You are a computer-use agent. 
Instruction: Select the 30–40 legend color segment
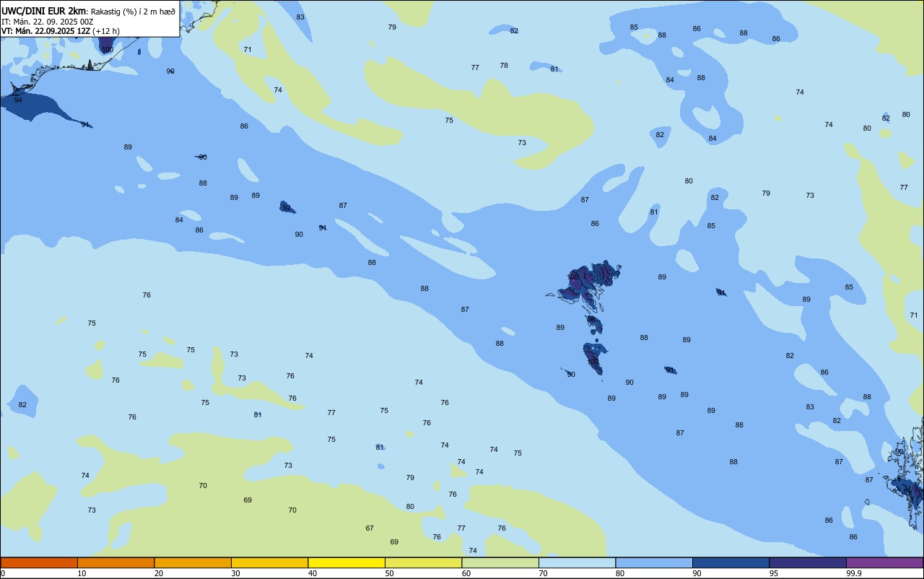269,562
